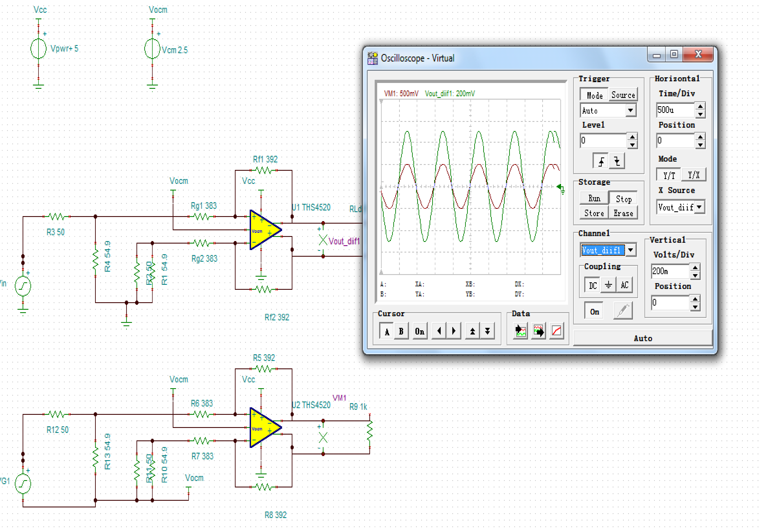Open the Trigger mode Auto dropdown
The width and height of the screenshot is (762, 532).
pyautogui.click(x=630, y=111)
